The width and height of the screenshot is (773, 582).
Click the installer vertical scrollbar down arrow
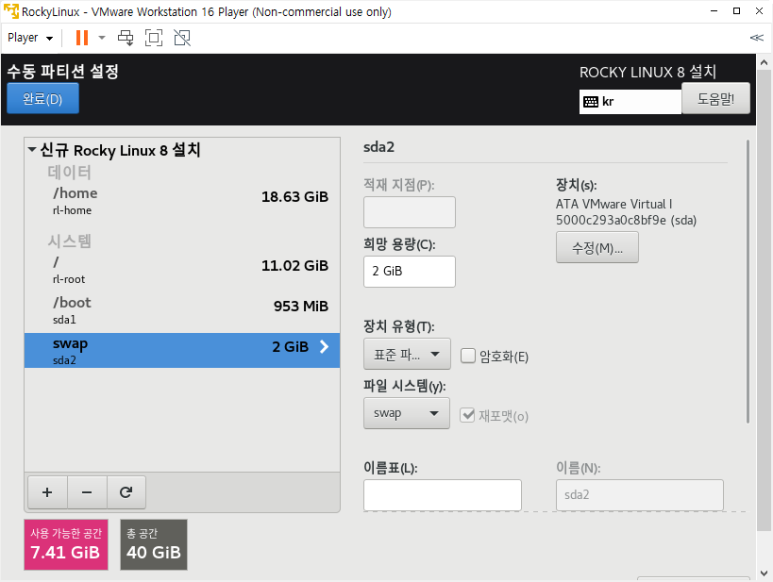(x=764, y=573)
